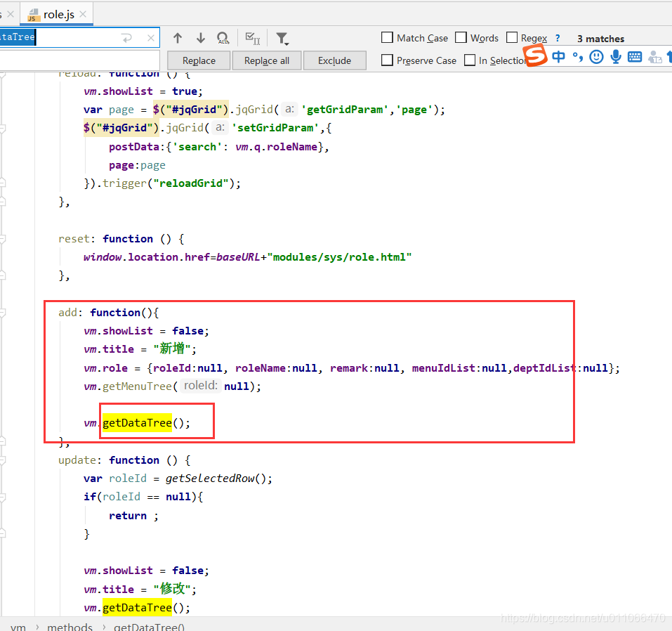Go to previous search occurrence
The image size is (672, 631).
178,38
